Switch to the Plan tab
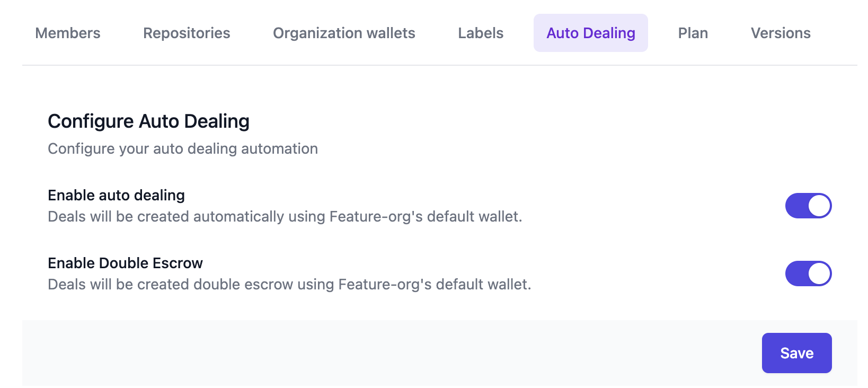The width and height of the screenshot is (868, 388). pyautogui.click(x=693, y=33)
